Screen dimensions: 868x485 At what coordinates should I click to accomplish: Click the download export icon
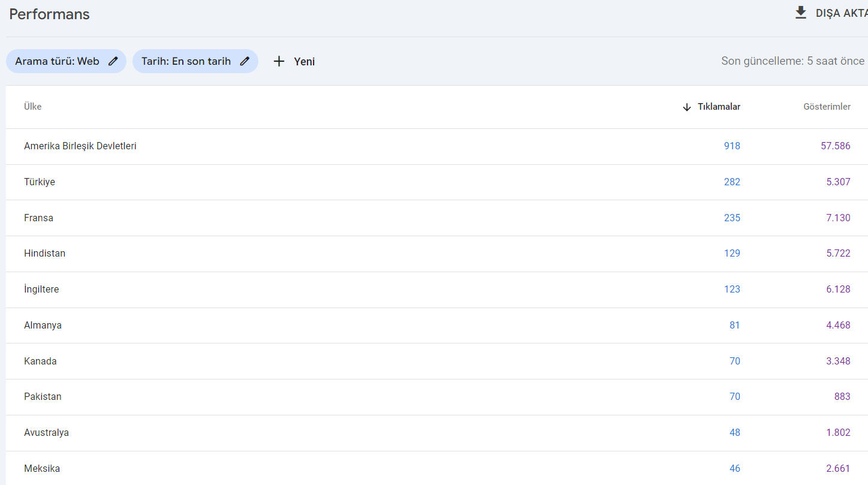coord(800,13)
